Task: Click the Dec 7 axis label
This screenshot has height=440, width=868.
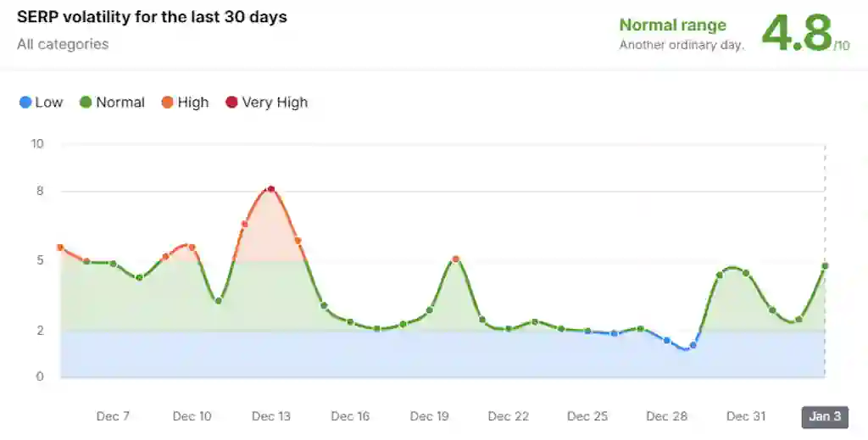Action: coord(113,416)
